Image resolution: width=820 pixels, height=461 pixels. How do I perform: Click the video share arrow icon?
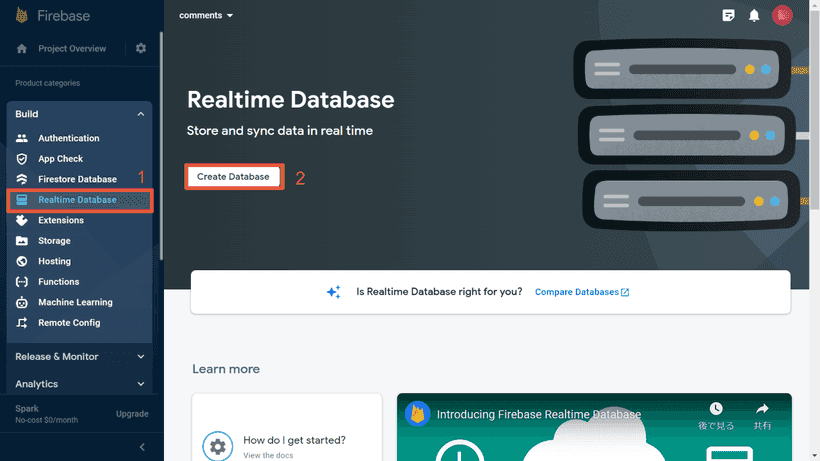tap(762, 408)
